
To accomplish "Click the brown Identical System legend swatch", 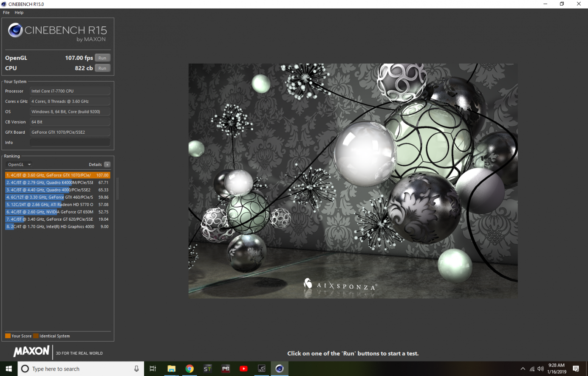I will (x=36, y=336).
